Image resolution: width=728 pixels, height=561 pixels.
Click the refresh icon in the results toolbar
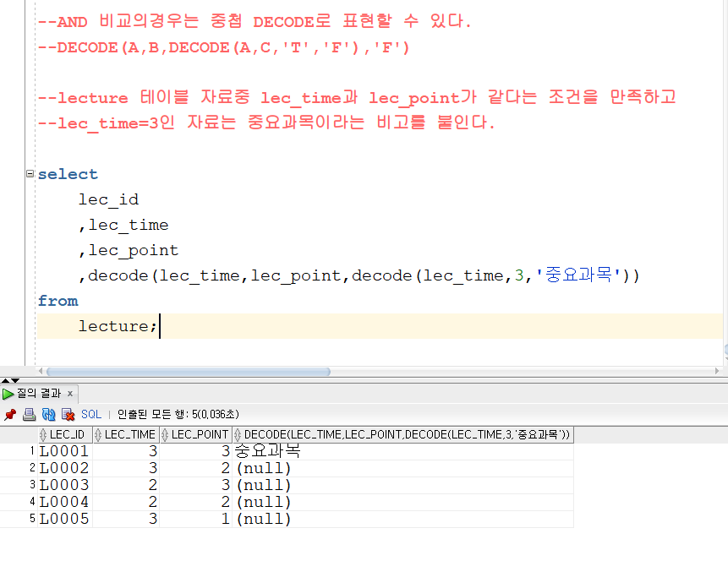click(48, 414)
